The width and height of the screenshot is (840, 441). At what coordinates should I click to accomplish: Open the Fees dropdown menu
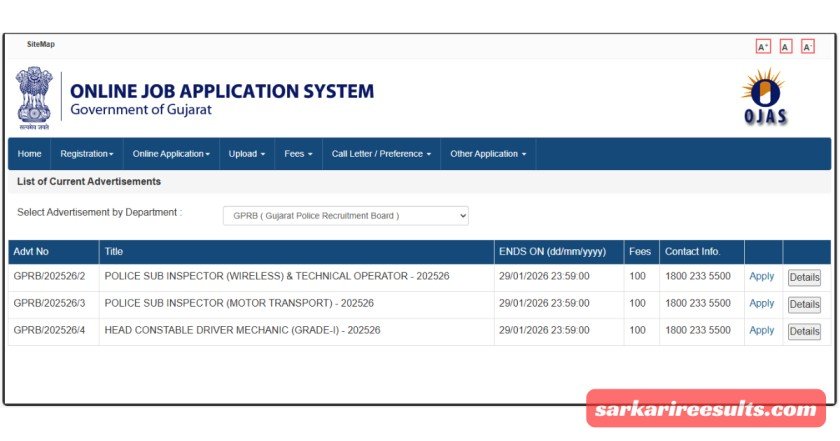(298, 154)
